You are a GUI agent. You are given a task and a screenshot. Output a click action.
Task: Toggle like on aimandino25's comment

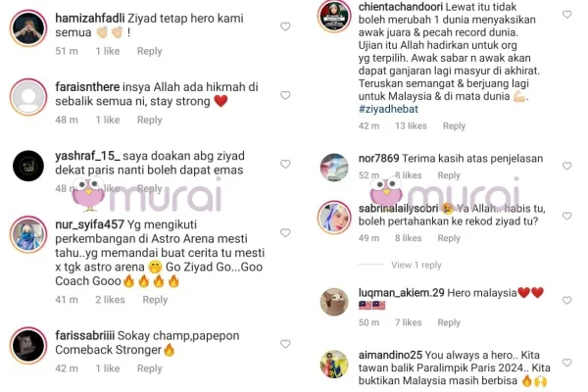566,363
